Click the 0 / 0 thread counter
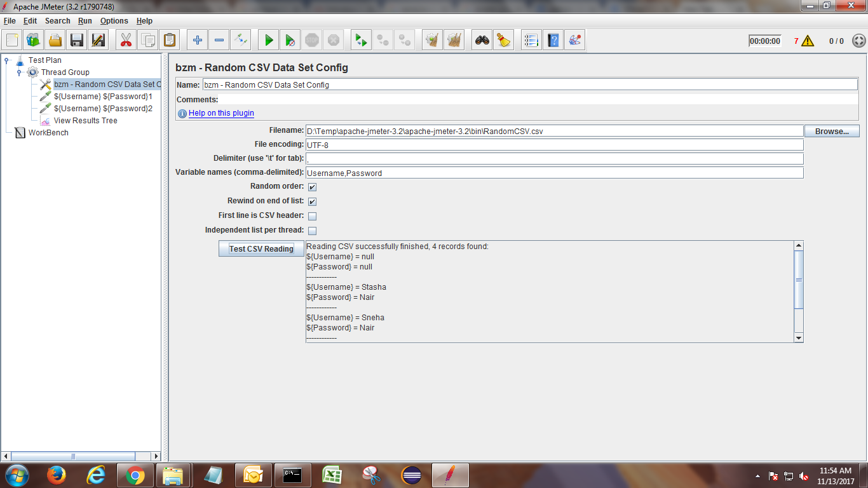Viewport: 868px width, 488px height. (836, 41)
